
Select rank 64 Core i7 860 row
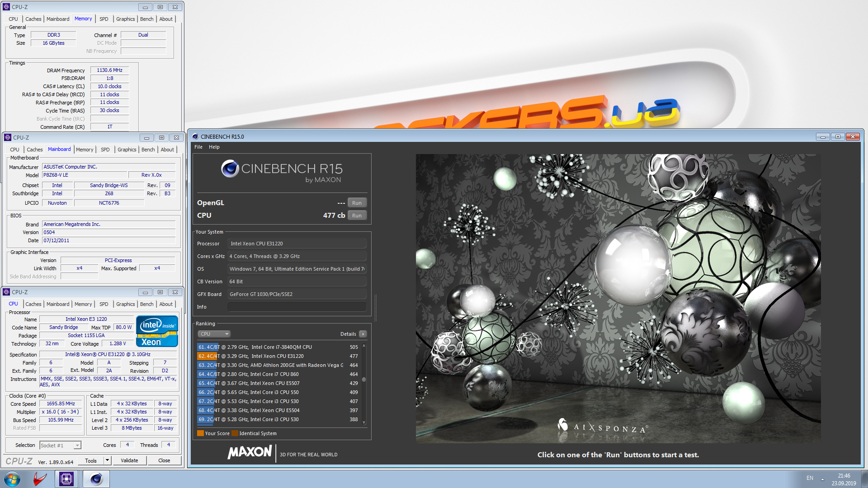click(278, 374)
